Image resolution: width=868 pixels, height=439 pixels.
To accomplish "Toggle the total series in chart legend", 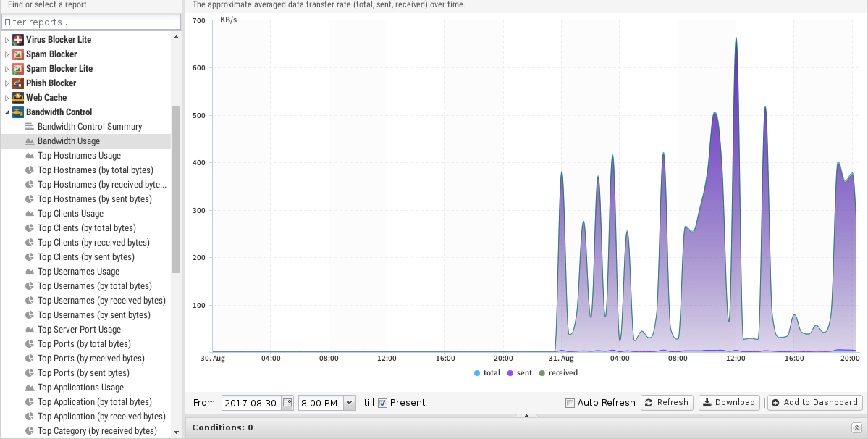I will [487, 373].
